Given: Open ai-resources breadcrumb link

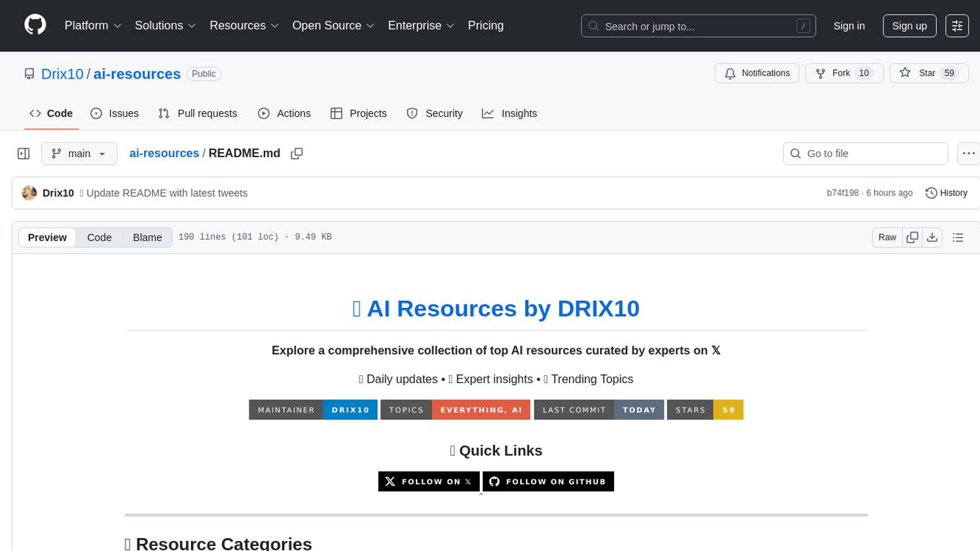Looking at the screenshot, I should [164, 153].
